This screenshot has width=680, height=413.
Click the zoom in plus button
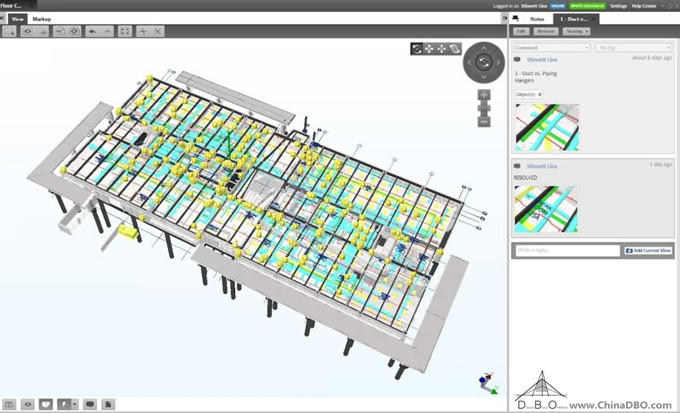[x=484, y=95]
